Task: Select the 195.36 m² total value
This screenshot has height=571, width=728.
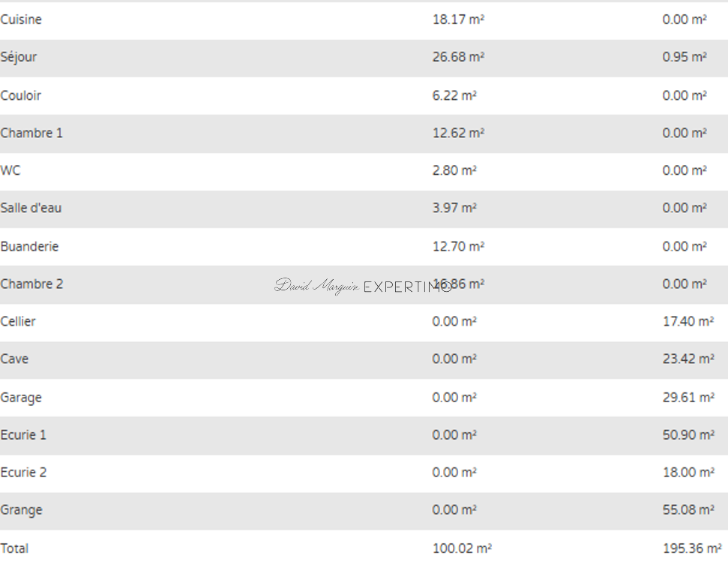Action: pyautogui.click(x=691, y=548)
